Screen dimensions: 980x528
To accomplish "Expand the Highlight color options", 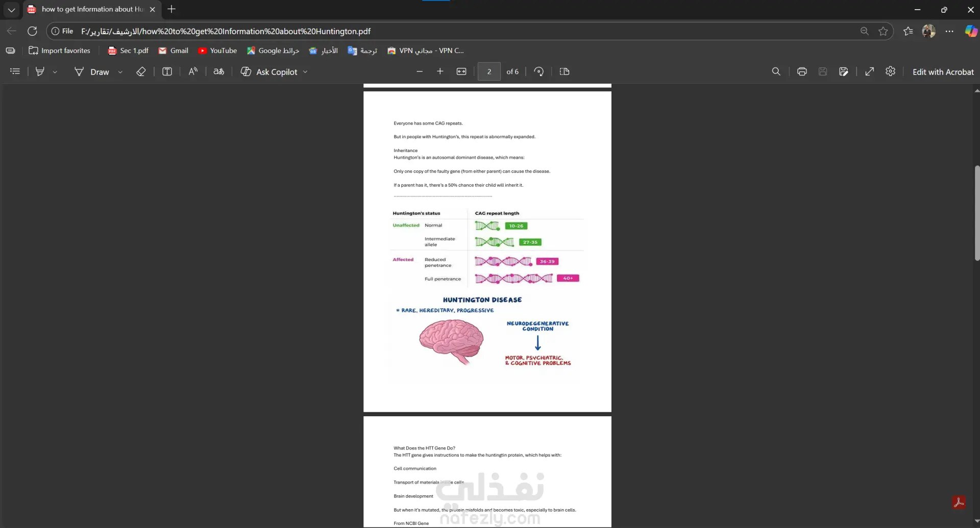I will coord(55,72).
